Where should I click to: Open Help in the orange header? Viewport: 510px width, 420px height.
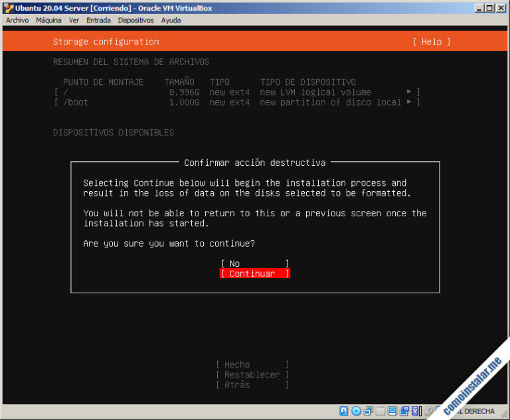pyautogui.click(x=431, y=42)
